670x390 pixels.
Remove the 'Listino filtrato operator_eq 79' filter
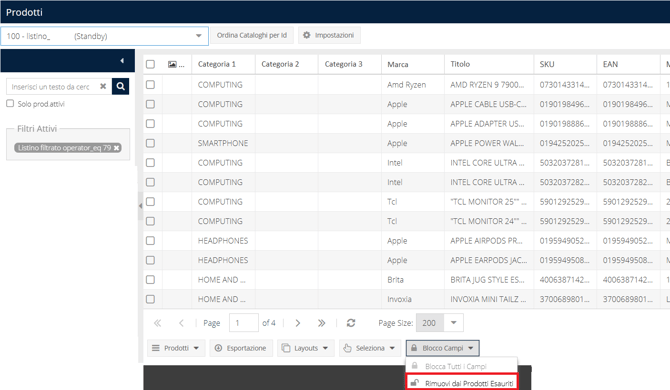(117, 148)
